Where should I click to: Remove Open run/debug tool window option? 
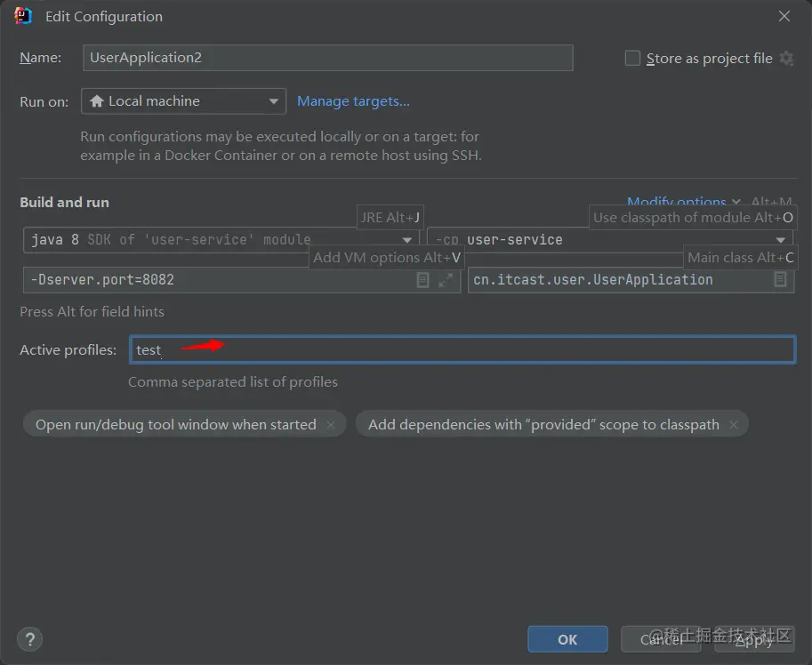(x=330, y=425)
